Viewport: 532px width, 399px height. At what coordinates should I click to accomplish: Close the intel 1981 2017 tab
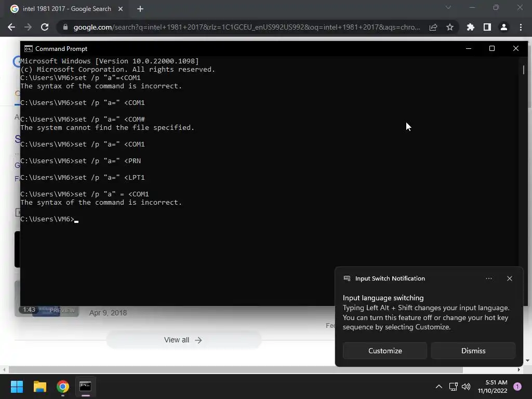point(121,9)
